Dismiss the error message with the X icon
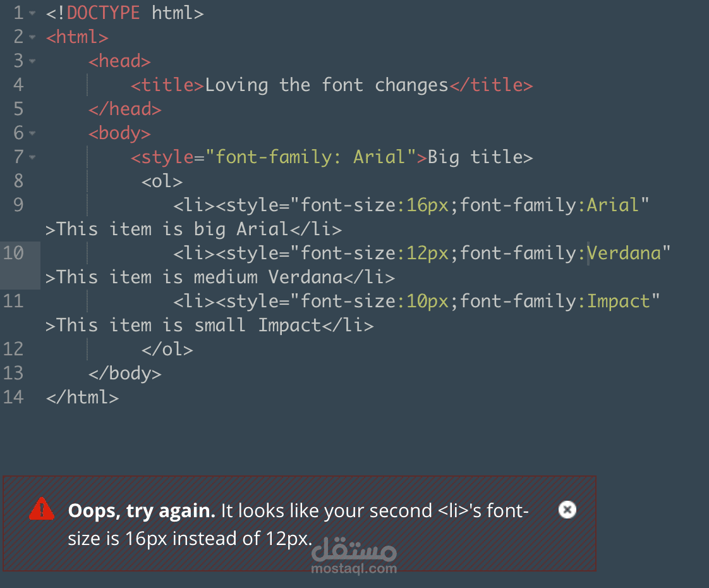The width and height of the screenshot is (709, 588). (567, 510)
